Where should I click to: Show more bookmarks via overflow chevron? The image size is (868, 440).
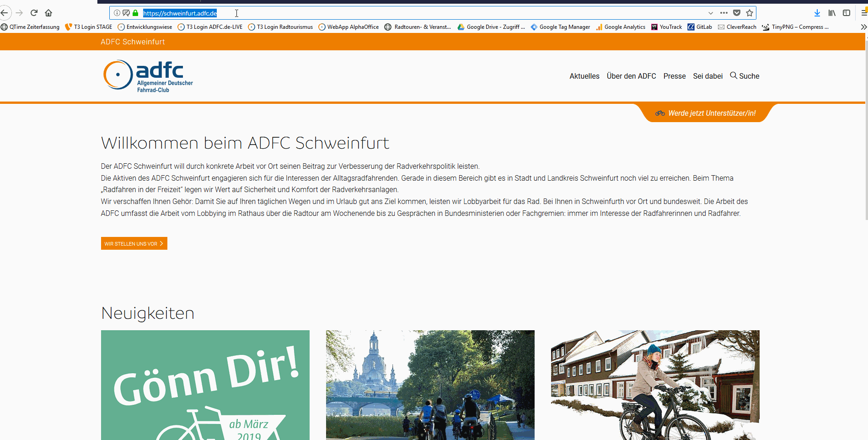[863, 27]
